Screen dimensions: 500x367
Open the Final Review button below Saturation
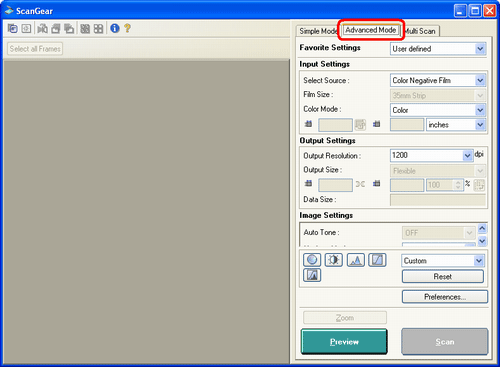coord(312,275)
